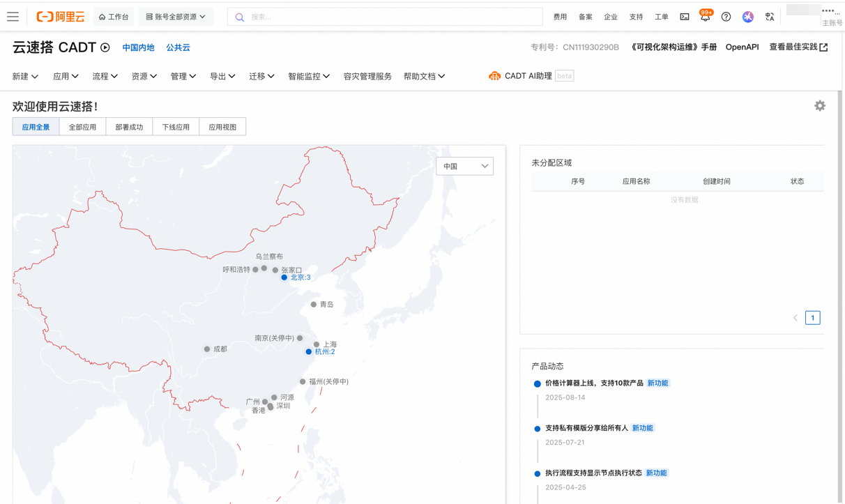The image size is (845, 504).
Task: Click the 福州(关停中) region dot
Action: pyautogui.click(x=303, y=382)
